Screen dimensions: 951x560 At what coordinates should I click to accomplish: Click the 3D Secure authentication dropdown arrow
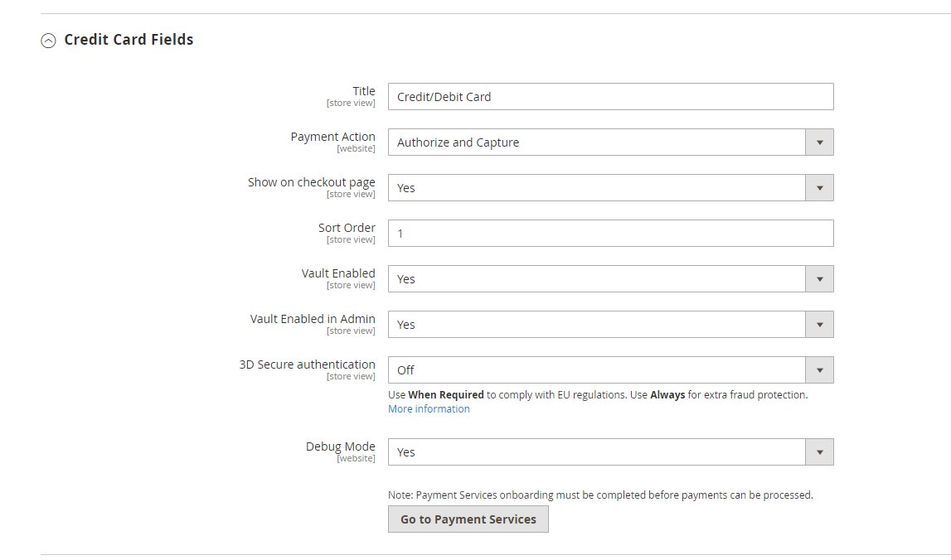[x=819, y=370]
